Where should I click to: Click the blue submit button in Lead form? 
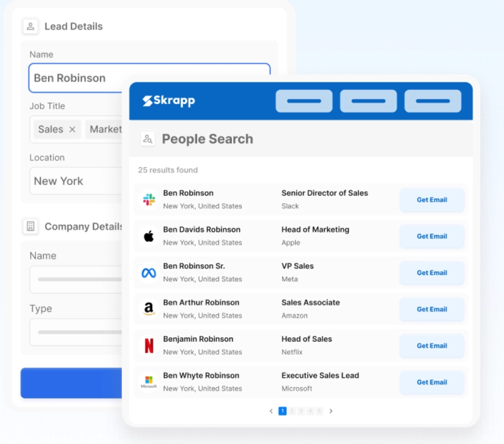(x=72, y=383)
